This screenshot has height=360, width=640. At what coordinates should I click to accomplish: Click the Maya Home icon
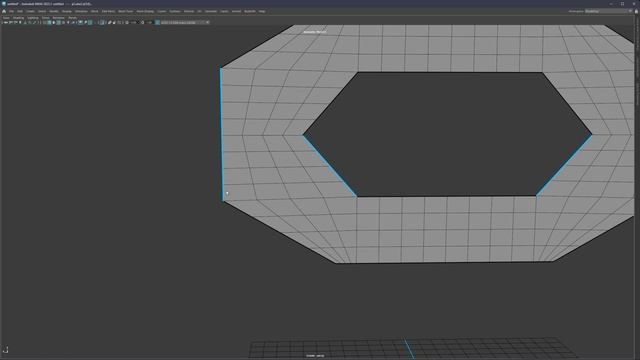click(x=4, y=11)
